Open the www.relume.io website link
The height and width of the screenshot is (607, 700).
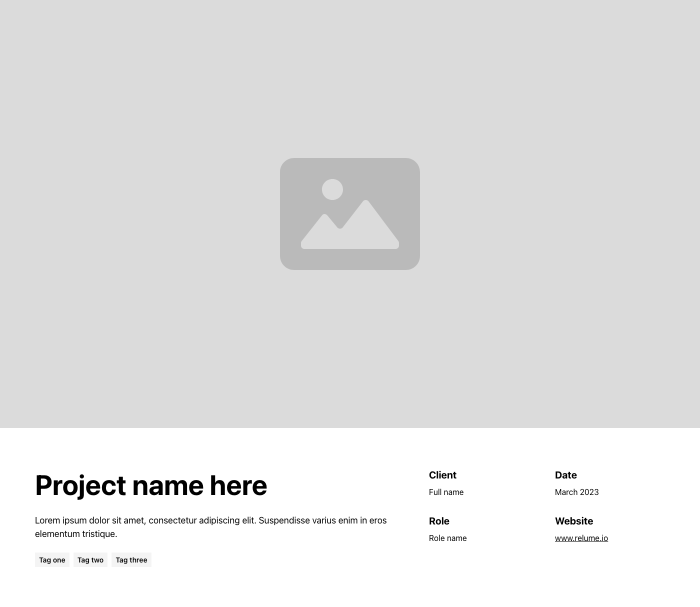coord(581,538)
